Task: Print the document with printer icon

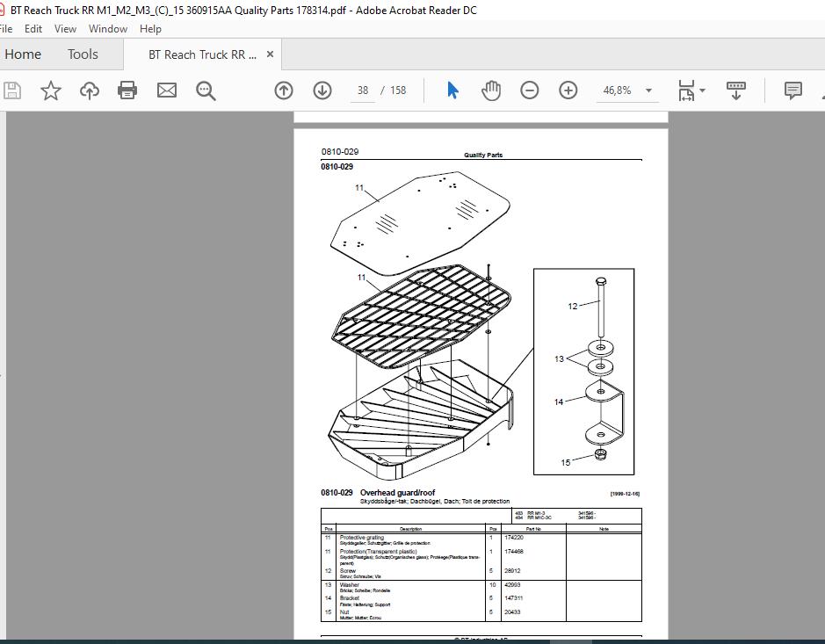Action: coord(127,90)
